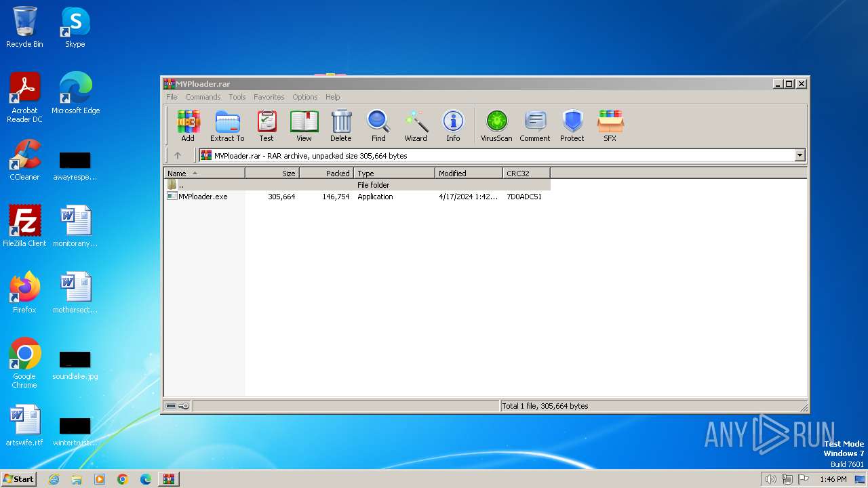Click status text 'Total 1 file, 305,664 bytes'
This screenshot has height=488, width=868.
click(545, 406)
